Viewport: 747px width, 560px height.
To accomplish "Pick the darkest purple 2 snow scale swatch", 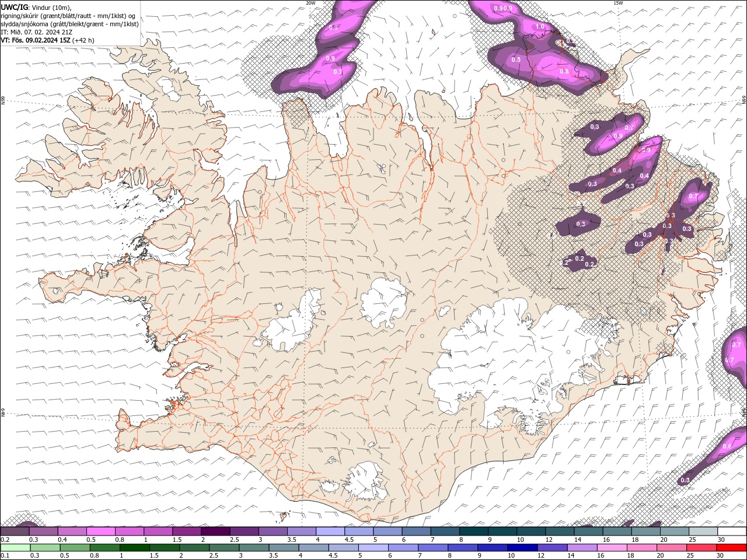I will [215, 531].
